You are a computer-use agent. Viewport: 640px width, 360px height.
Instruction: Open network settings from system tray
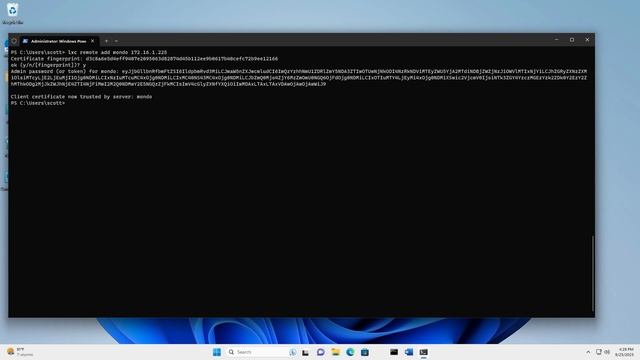pos(598,352)
